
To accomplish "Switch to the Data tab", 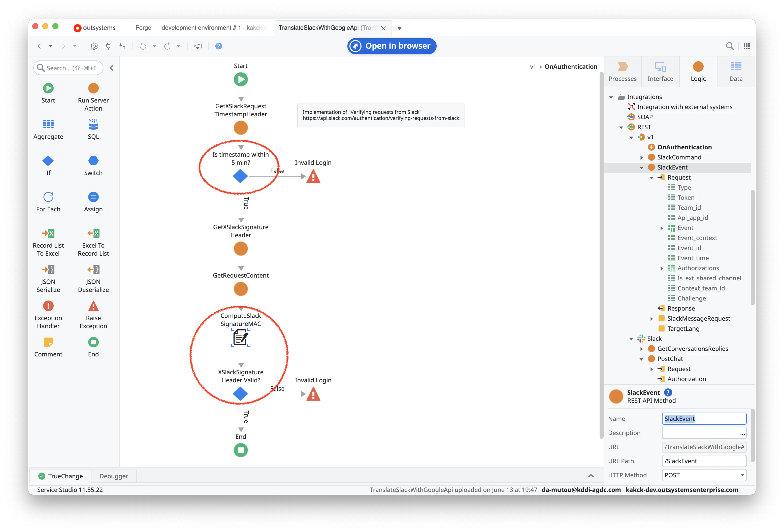I will [736, 72].
